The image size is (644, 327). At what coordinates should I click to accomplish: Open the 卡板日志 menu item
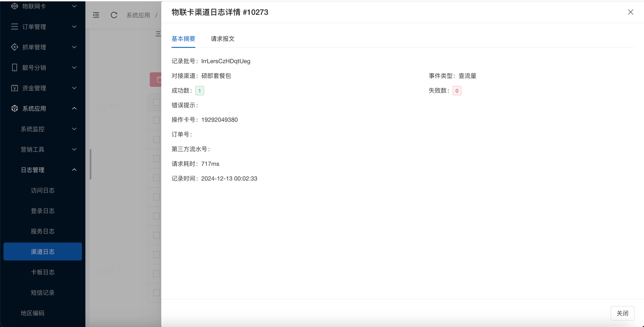coord(43,272)
